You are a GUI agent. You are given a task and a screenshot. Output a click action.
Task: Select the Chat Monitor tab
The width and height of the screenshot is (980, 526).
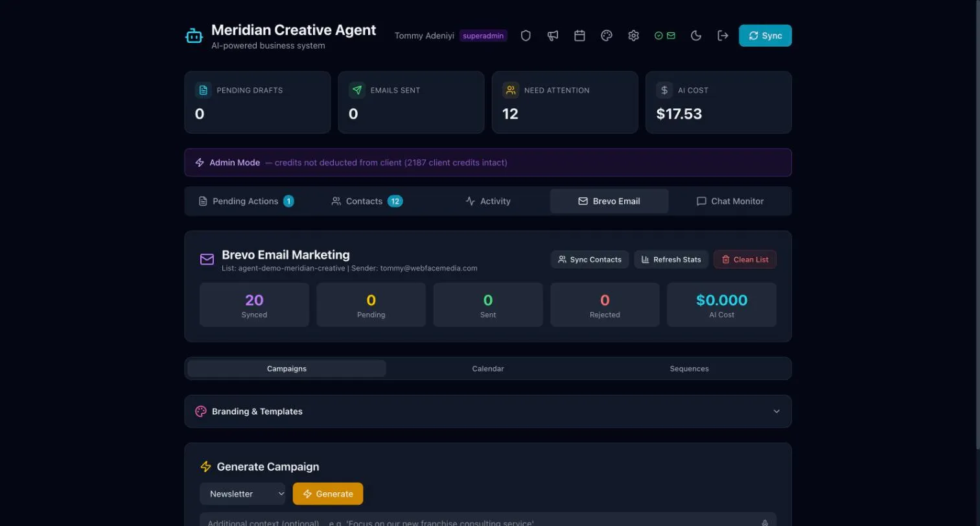[x=730, y=201]
